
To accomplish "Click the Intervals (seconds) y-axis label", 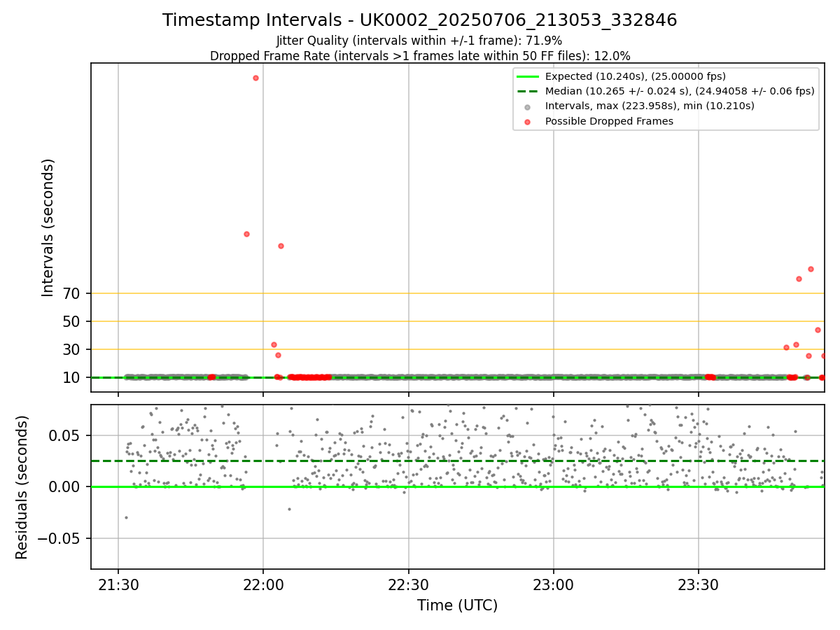I will (48, 227).
